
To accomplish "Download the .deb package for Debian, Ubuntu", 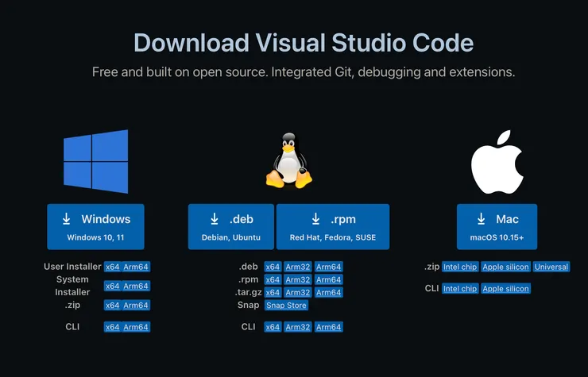I will point(231,227).
